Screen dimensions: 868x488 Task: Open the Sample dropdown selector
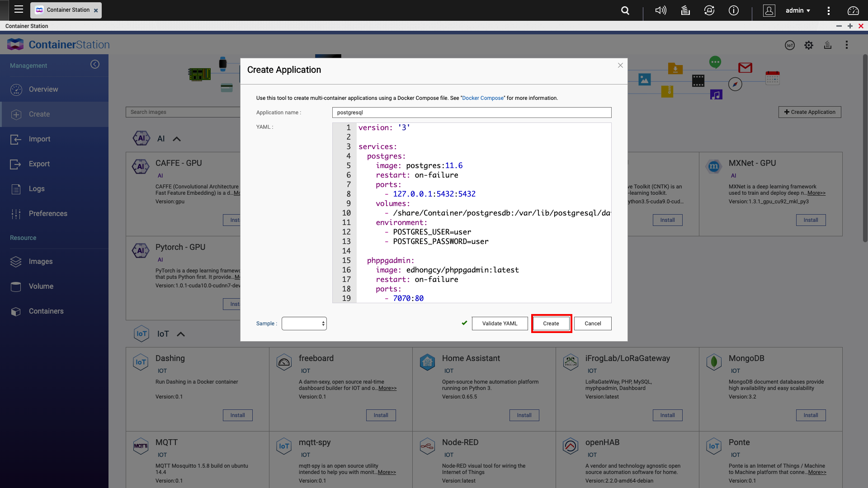[304, 324]
